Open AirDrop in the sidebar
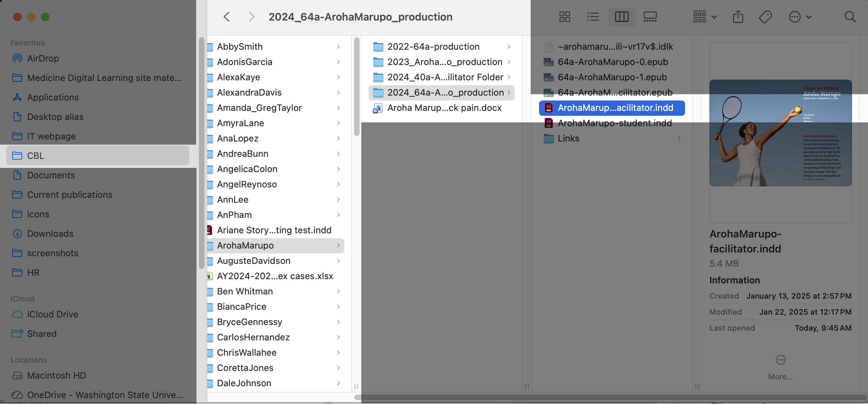This screenshot has height=404, width=868. pos(43,58)
